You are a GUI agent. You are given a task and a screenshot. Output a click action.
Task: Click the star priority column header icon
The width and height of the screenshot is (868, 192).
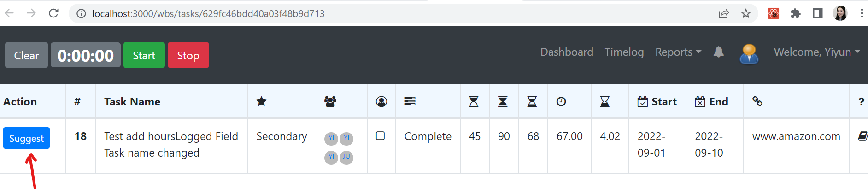pos(261,101)
